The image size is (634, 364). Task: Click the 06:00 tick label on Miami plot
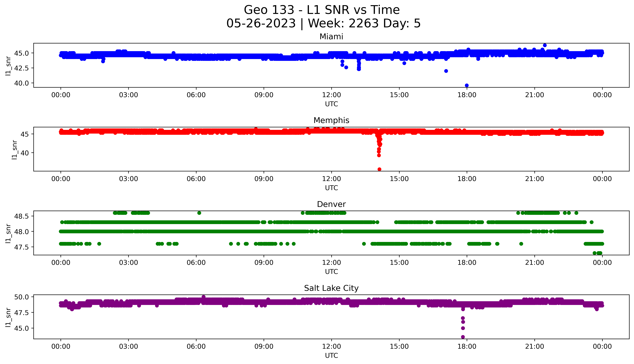coord(196,95)
